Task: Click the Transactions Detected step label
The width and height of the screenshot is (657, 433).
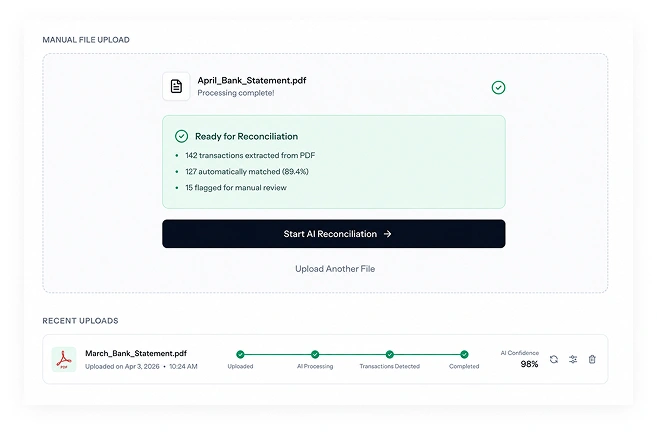Action: click(390, 366)
